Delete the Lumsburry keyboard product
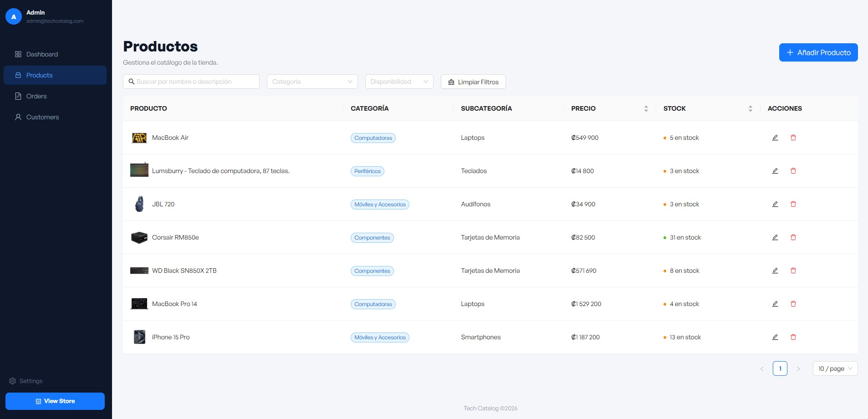The width and height of the screenshot is (868, 419). point(793,171)
